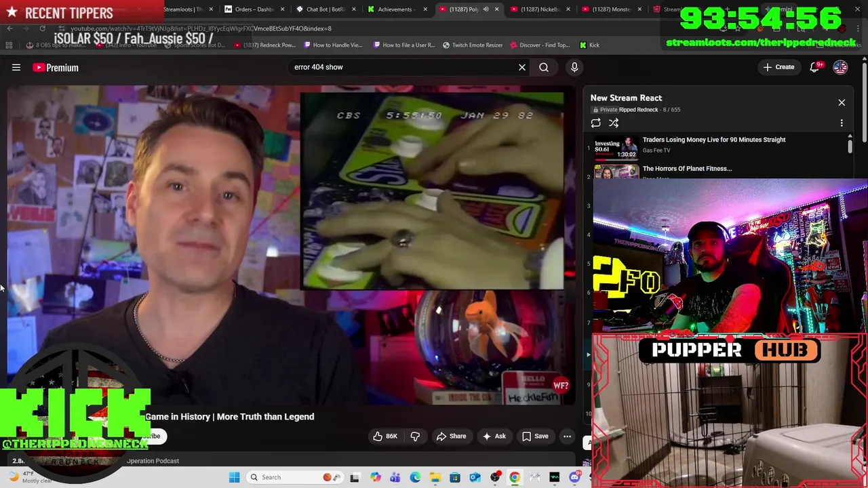Share the current video
Viewport: 868px width, 488px height.
(451, 436)
